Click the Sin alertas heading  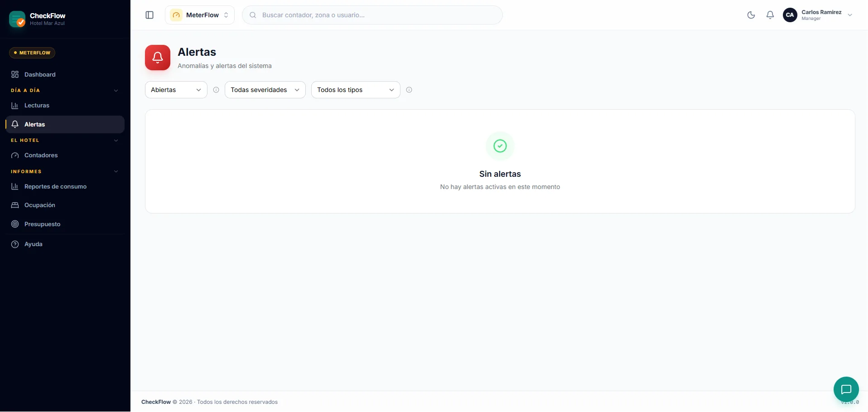[x=500, y=174]
